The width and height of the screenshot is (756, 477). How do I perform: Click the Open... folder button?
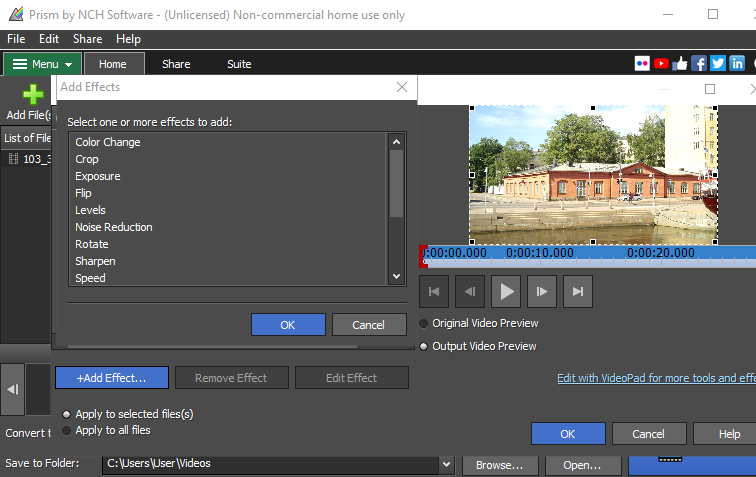pyautogui.click(x=582, y=465)
